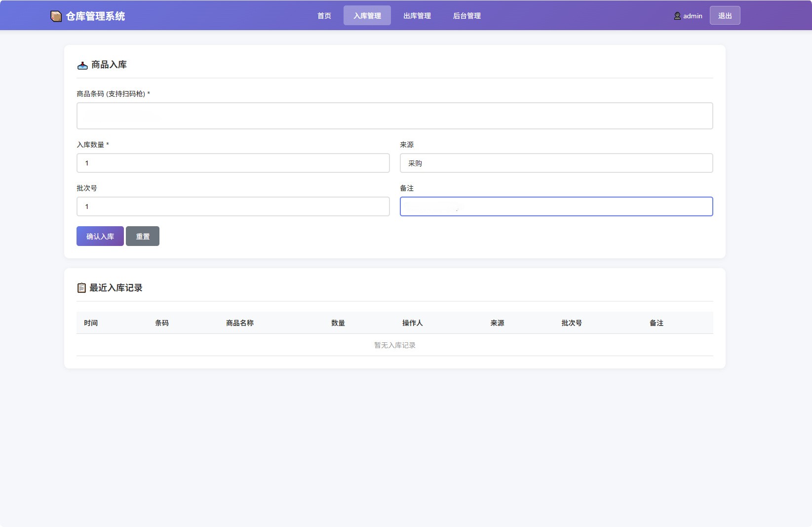Screen dimensions: 812x527
Task: Click the 暂无入库记录 empty message
Action: pyautogui.click(x=395, y=345)
